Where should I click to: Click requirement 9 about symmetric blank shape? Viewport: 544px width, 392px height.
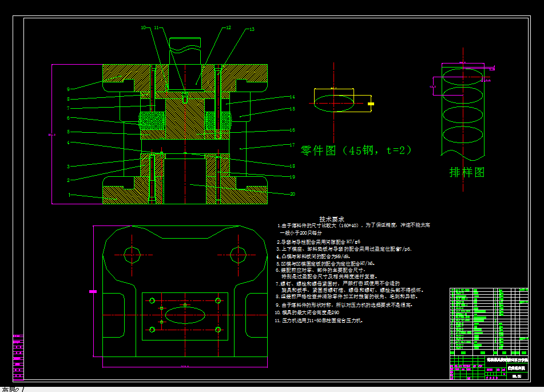tap(344, 305)
